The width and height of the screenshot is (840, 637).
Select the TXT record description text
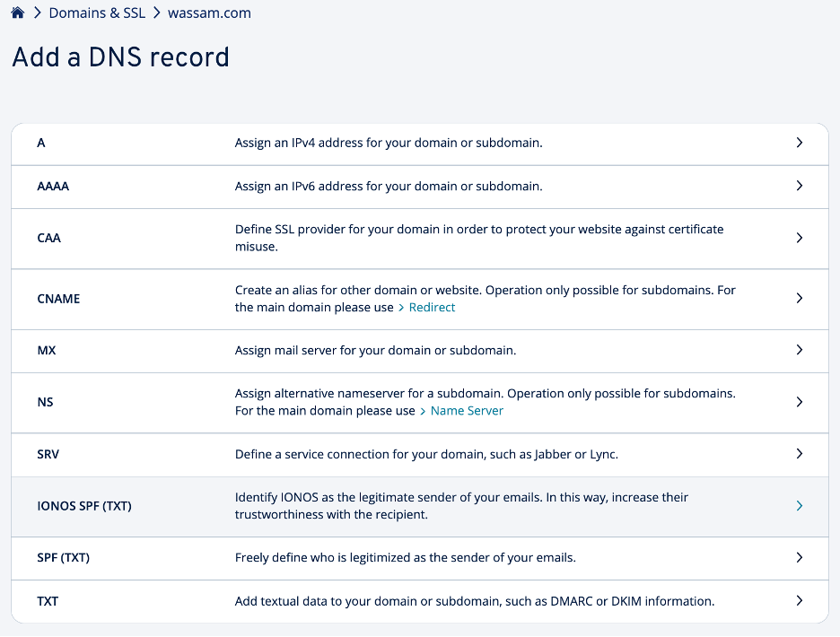474,601
